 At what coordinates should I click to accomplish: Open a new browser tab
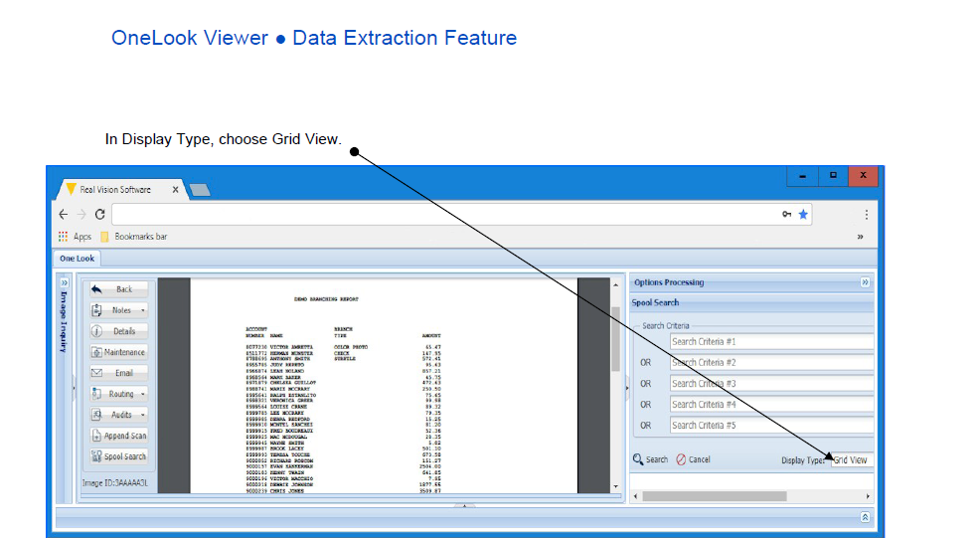[200, 190]
